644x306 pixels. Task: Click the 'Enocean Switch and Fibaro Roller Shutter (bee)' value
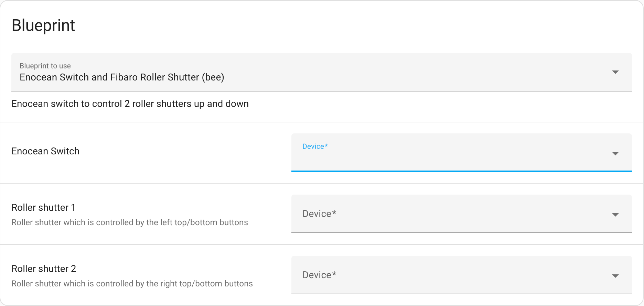pyautogui.click(x=122, y=77)
